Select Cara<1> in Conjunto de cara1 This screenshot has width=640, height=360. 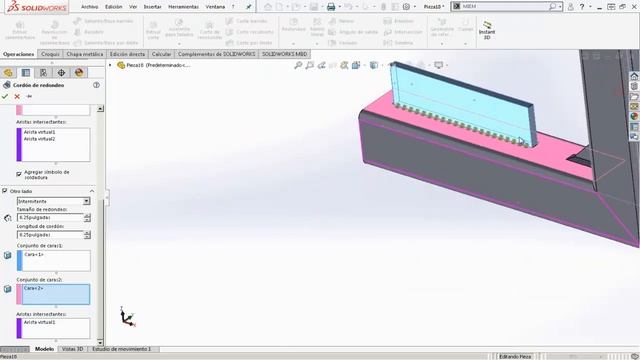tap(34, 254)
